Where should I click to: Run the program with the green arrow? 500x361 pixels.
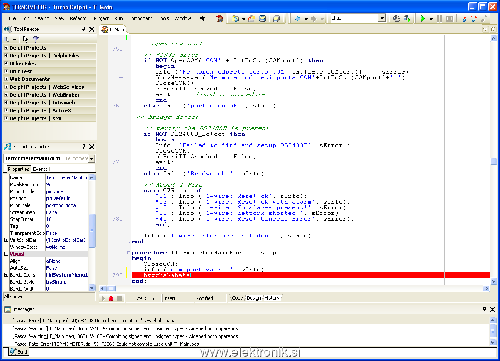point(423,19)
